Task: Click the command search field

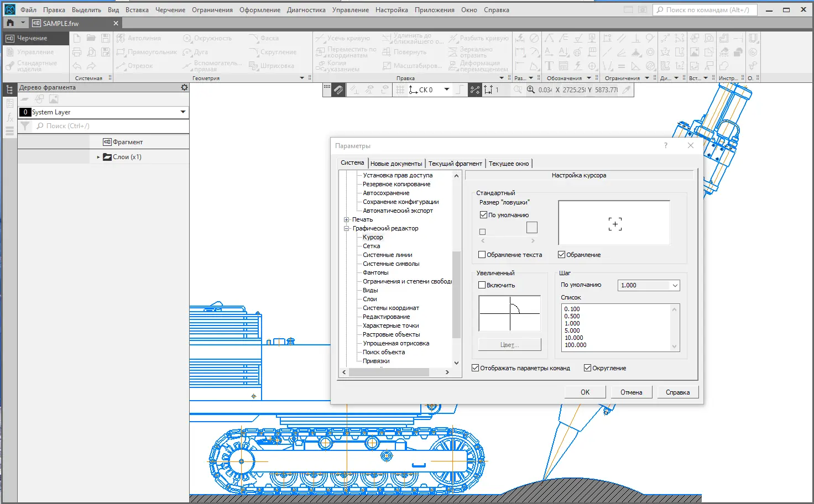Action: pos(705,10)
